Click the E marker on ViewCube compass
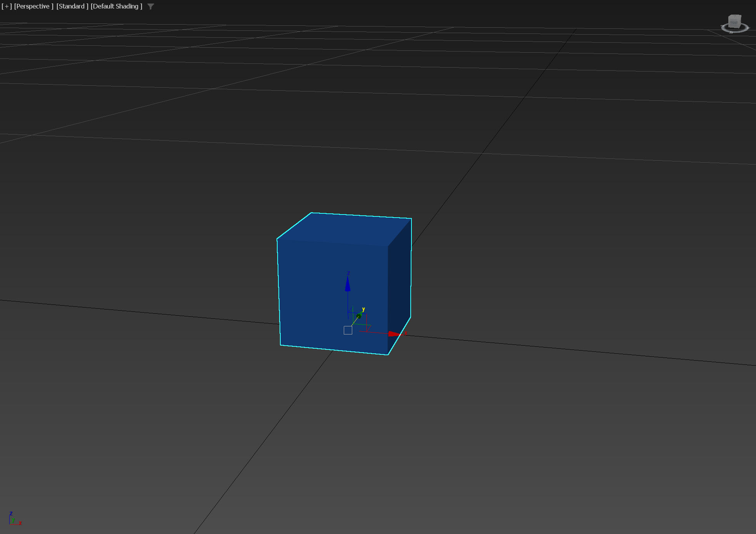The image size is (756, 534). (x=748, y=28)
